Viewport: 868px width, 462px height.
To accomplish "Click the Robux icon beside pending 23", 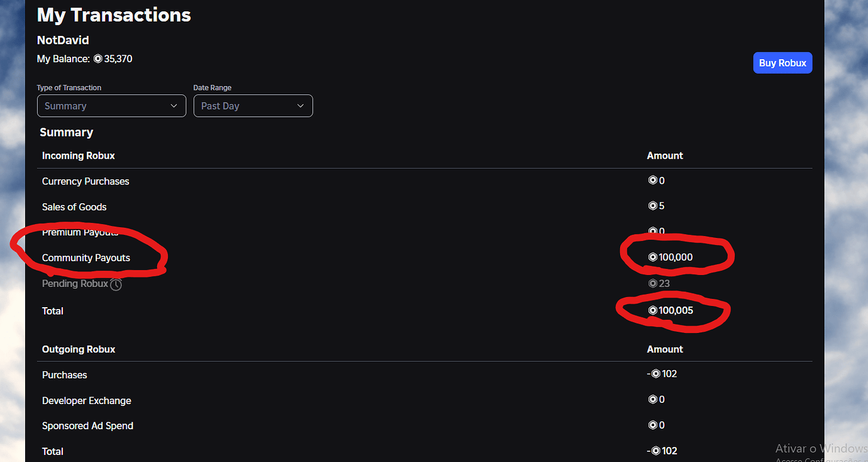I will pyautogui.click(x=653, y=284).
